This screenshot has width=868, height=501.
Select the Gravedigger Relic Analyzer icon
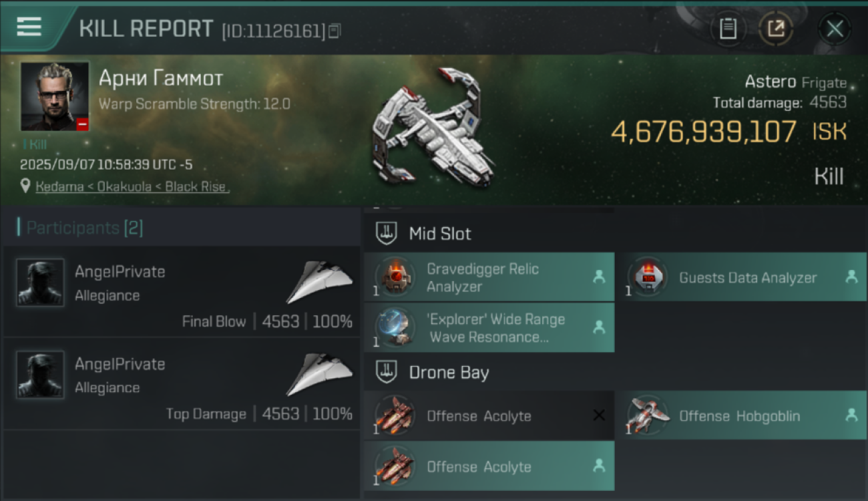[x=395, y=277]
